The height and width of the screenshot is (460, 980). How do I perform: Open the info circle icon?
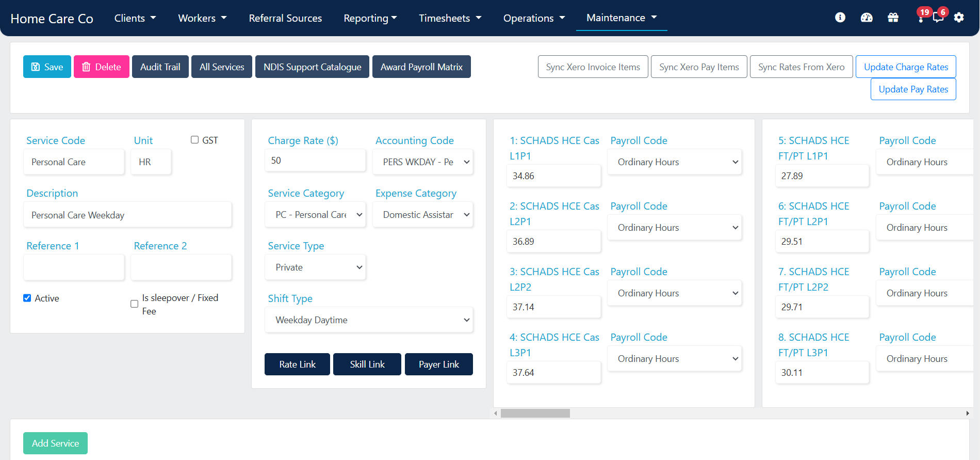coord(840,18)
